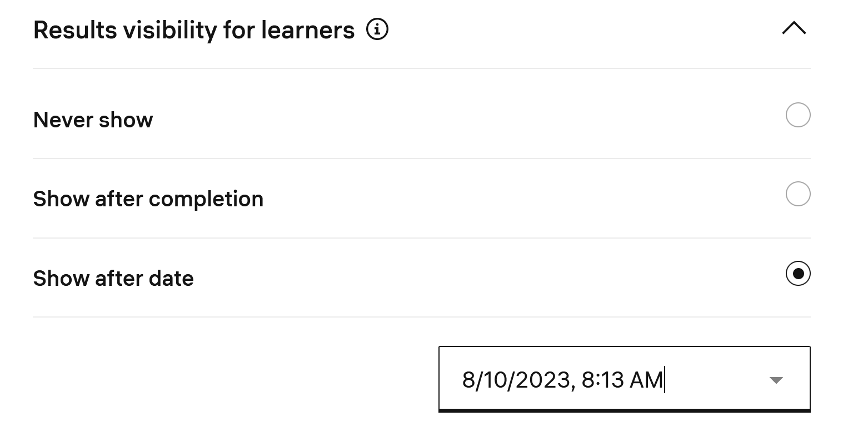Click the Never show option label
Image resolution: width=868 pixels, height=431 pixels.
tap(93, 120)
